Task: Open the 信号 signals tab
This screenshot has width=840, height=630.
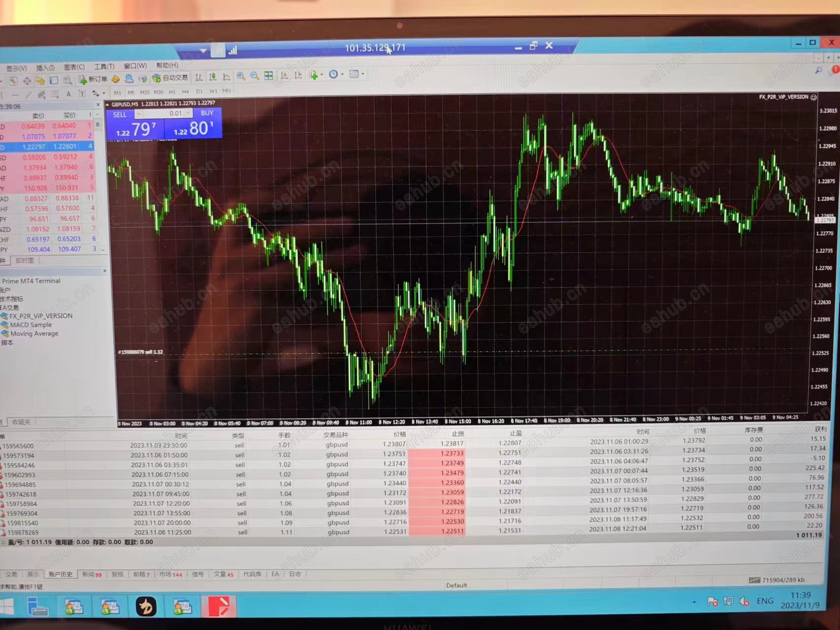Action: pyautogui.click(x=198, y=574)
